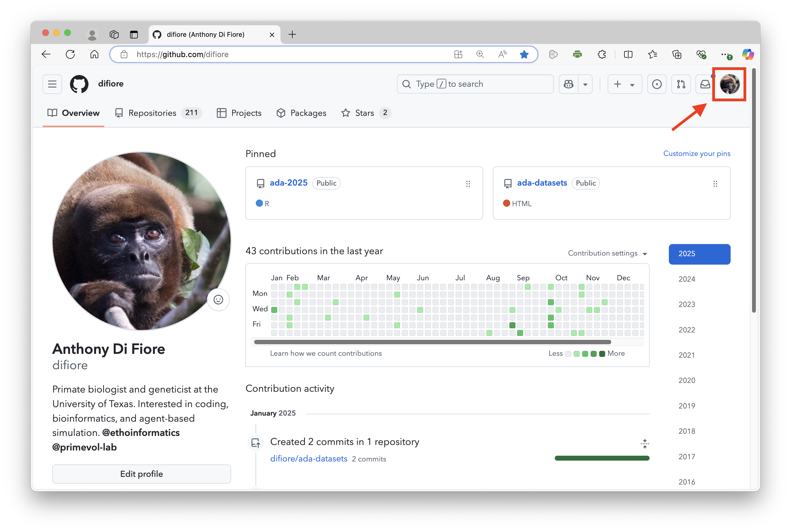
Task: Open Copilot chat icon in header
Action: [568, 84]
